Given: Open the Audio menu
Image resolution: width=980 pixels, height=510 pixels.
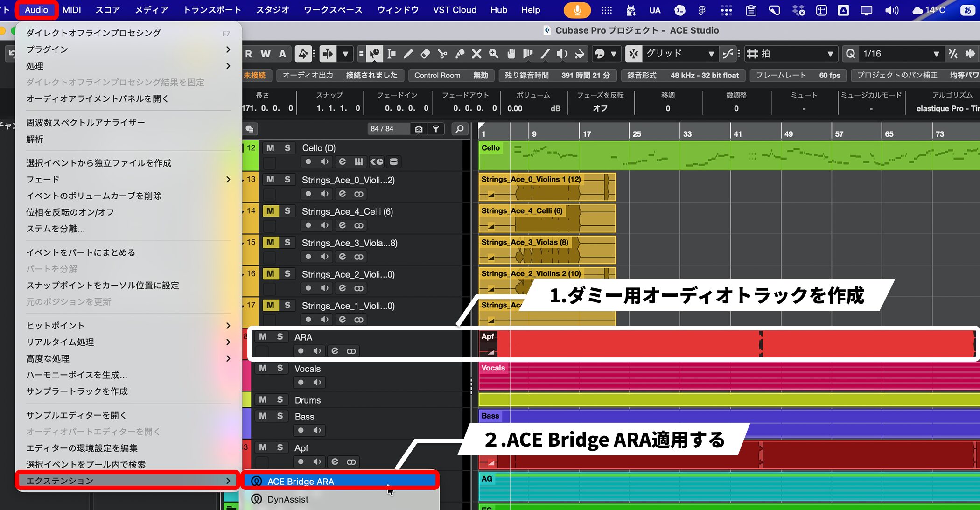Looking at the screenshot, I should [36, 10].
